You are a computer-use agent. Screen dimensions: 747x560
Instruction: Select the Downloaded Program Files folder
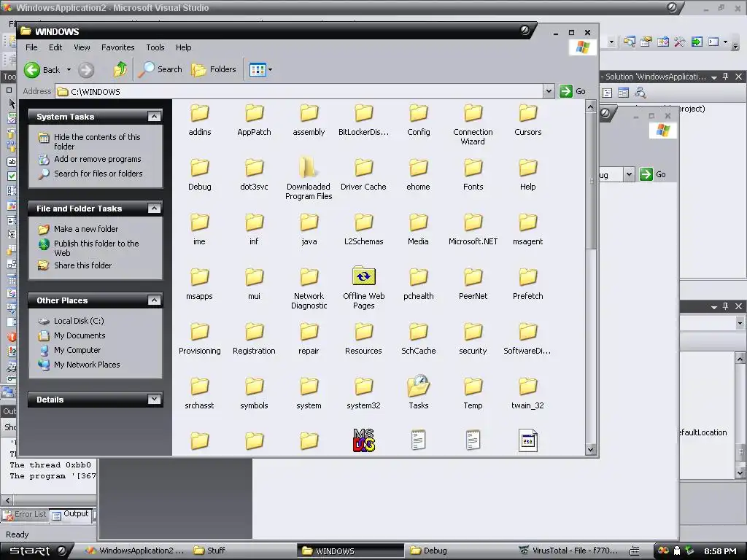click(309, 178)
